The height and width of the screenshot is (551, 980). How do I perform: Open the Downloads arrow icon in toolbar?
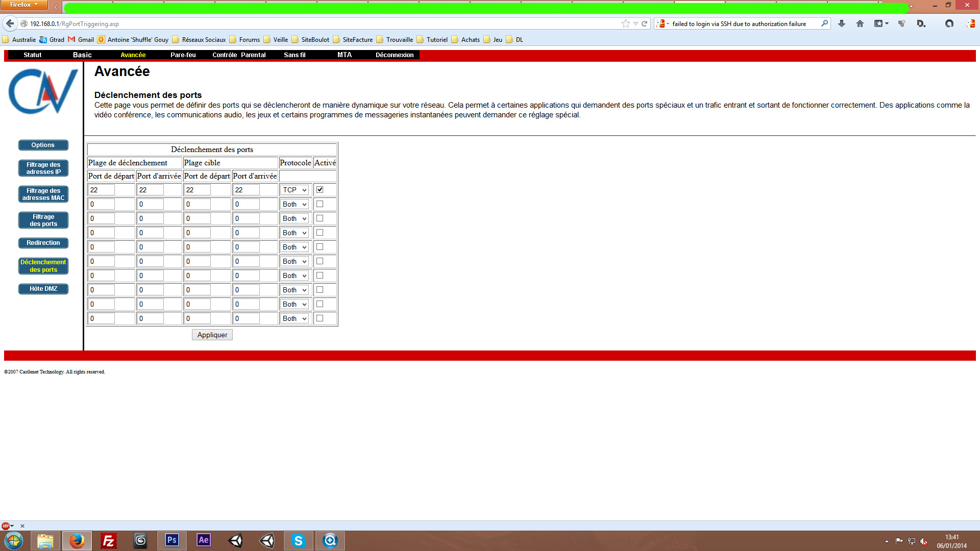[842, 23]
